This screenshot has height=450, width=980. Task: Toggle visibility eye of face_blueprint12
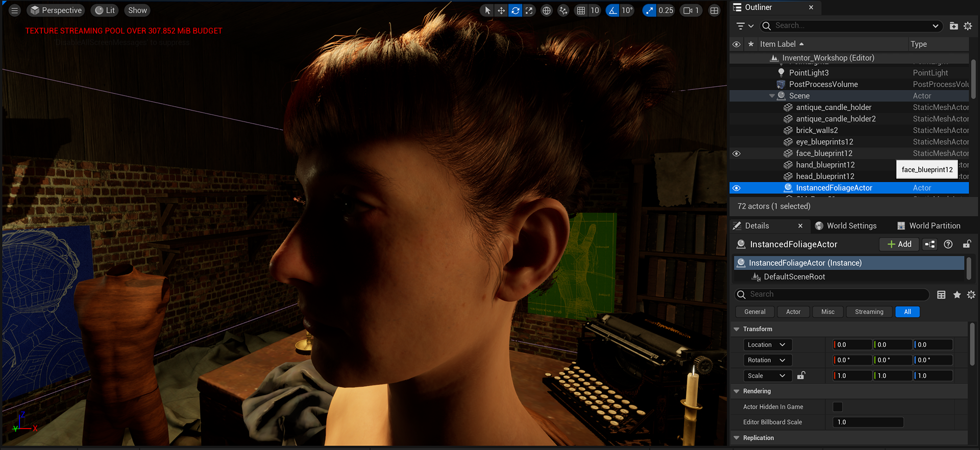(x=737, y=153)
